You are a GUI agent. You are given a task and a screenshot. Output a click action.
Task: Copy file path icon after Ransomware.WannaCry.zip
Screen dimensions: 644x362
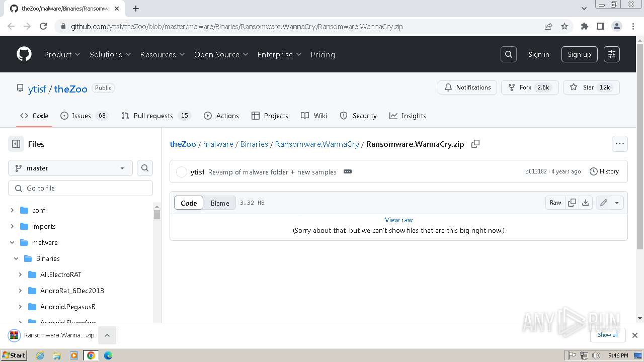click(475, 144)
